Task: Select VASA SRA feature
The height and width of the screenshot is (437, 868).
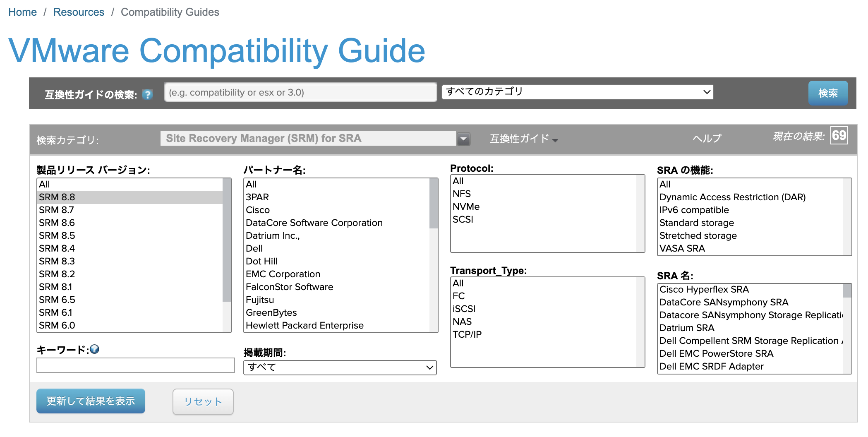Action: 751,248
